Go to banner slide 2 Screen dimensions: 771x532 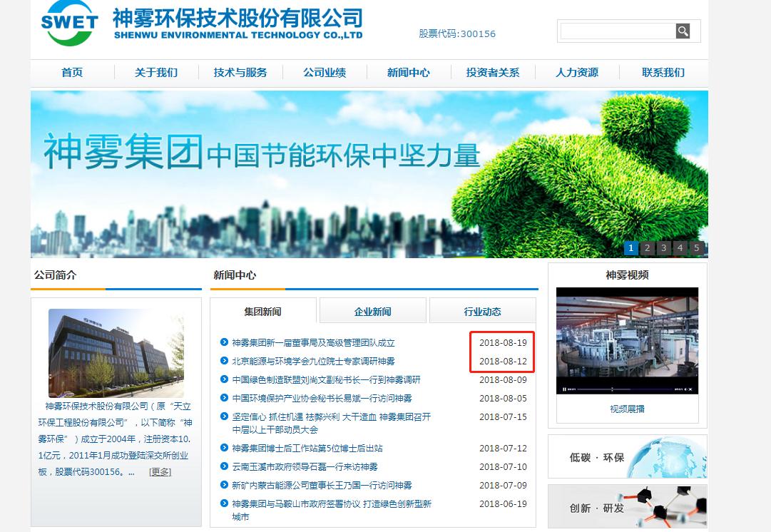point(648,247)
